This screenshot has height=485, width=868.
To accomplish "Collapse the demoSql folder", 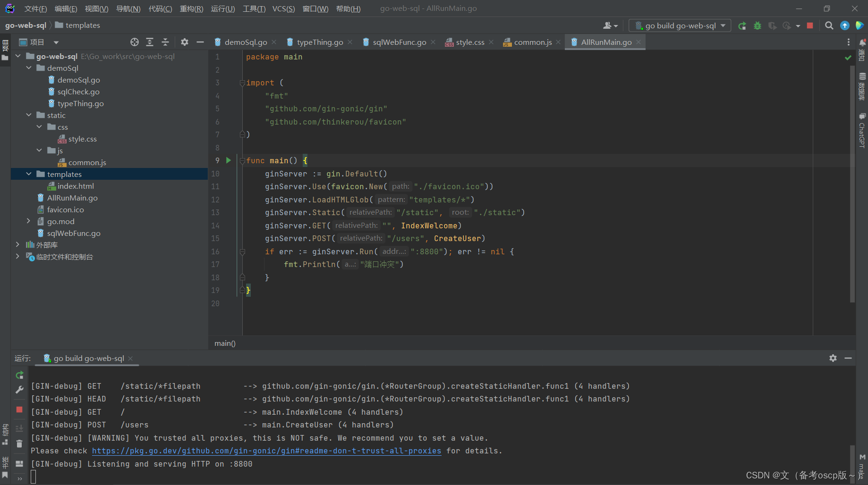I will click(29, 68).
